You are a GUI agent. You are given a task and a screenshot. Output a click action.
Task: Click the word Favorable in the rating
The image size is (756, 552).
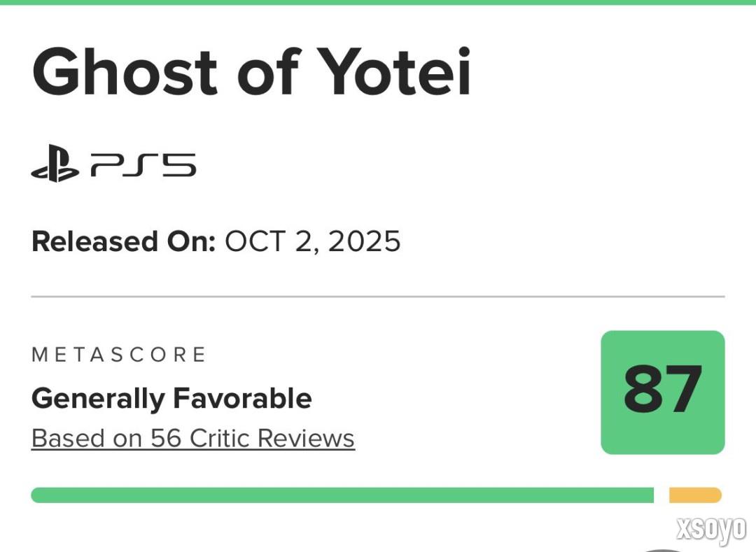(242, 399)
